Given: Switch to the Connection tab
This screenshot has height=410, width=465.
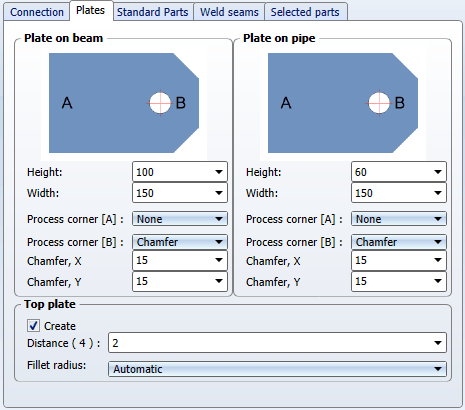Looking at the screenshot, I should point(37,12).
